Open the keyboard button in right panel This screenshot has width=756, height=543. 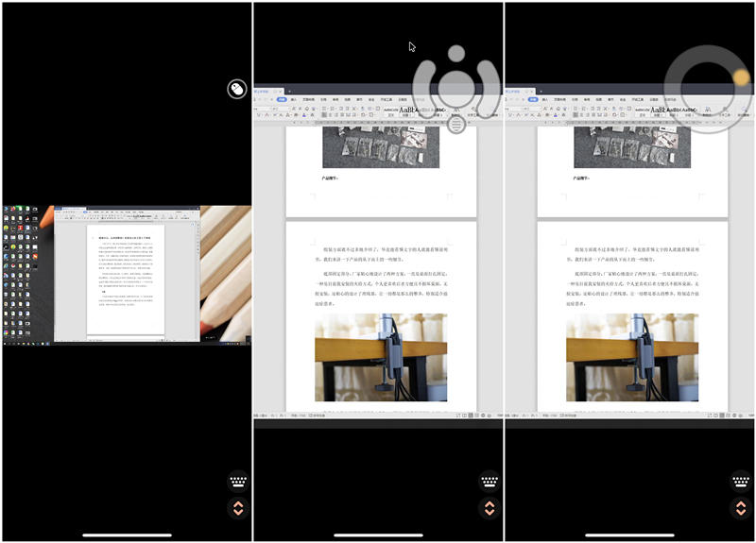coord(740,481)
